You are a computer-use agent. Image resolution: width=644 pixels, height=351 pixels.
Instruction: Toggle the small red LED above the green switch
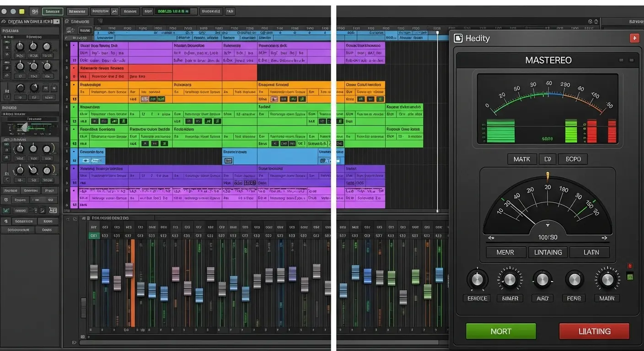[630, 266]
